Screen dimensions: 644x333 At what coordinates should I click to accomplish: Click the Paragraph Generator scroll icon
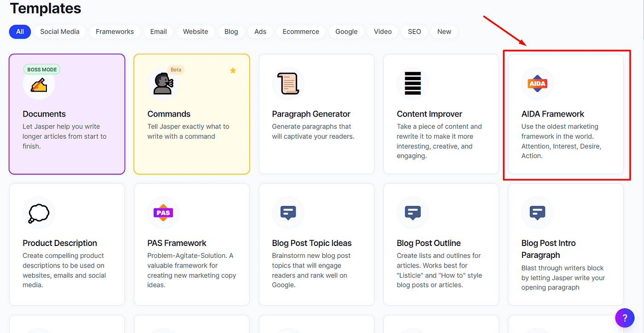[288, 84]
